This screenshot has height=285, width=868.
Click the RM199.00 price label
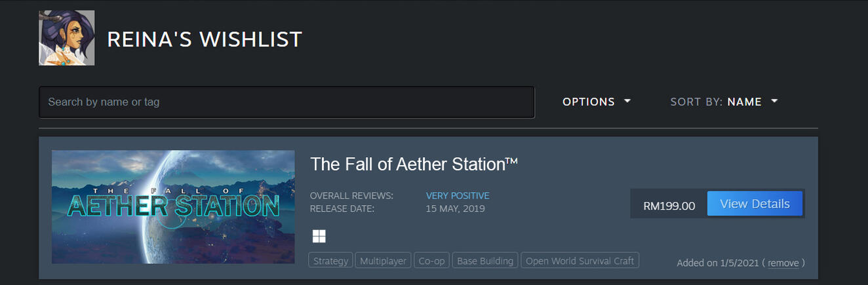pos(669,206)
